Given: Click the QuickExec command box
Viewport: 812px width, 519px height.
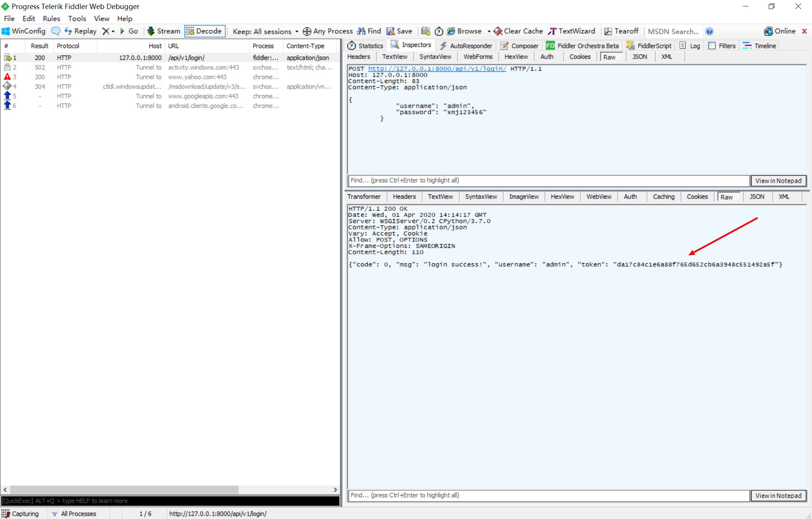Looking at the screenshot, I should 170,501.
